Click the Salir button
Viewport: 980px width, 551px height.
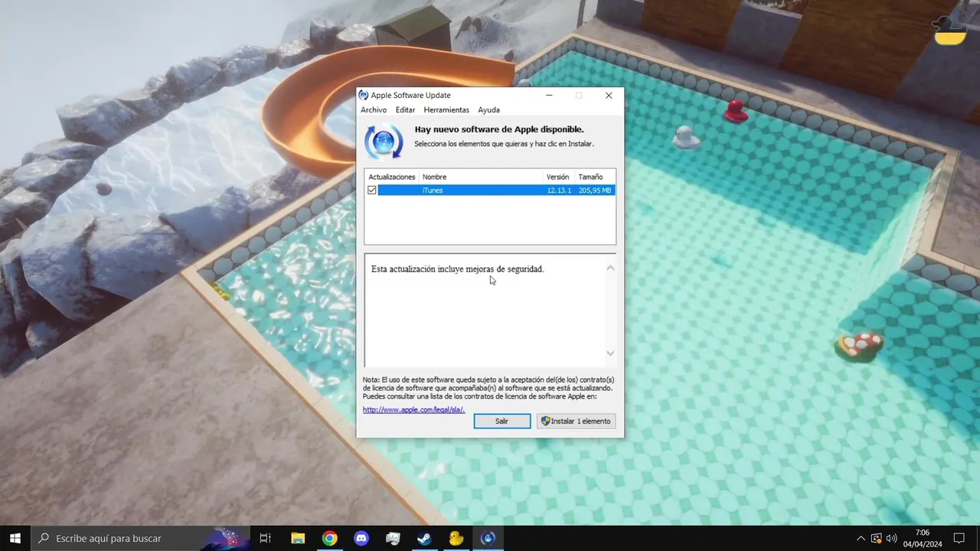(x=501, y=421)
